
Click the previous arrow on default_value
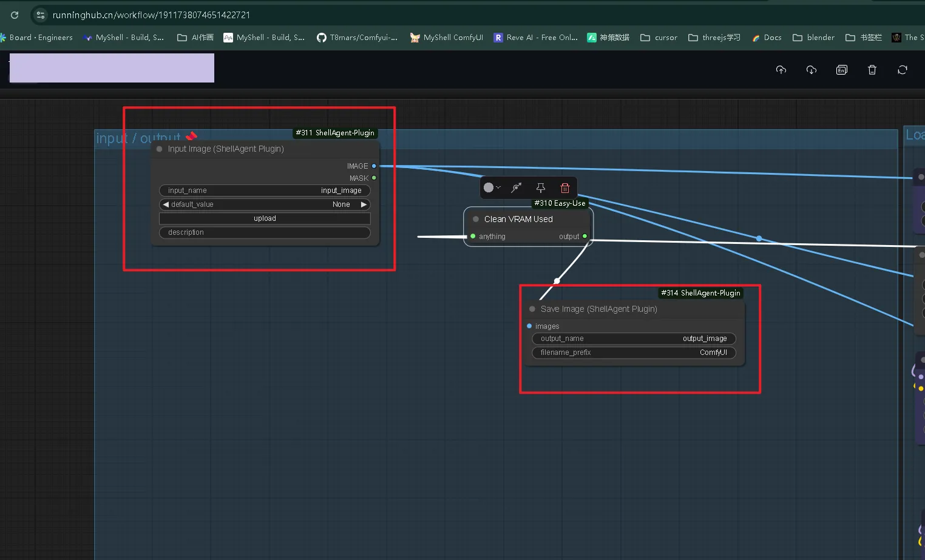point(166,204)
